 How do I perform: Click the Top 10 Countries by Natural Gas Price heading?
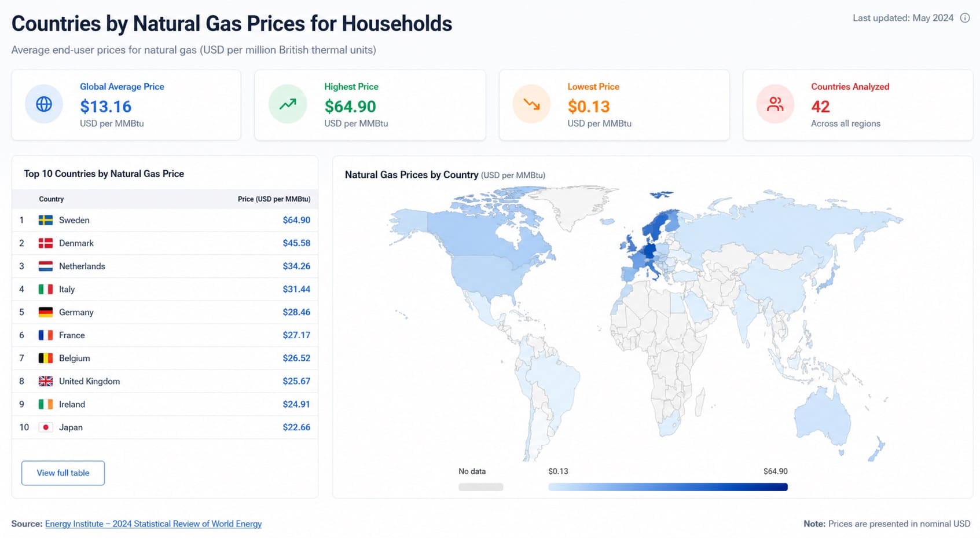(104, 174)
